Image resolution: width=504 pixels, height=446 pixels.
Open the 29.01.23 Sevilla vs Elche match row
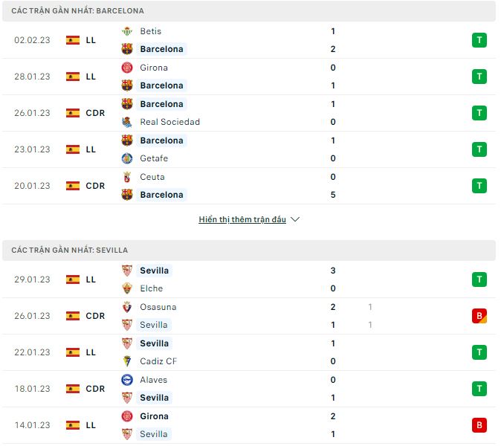[249, 279]
